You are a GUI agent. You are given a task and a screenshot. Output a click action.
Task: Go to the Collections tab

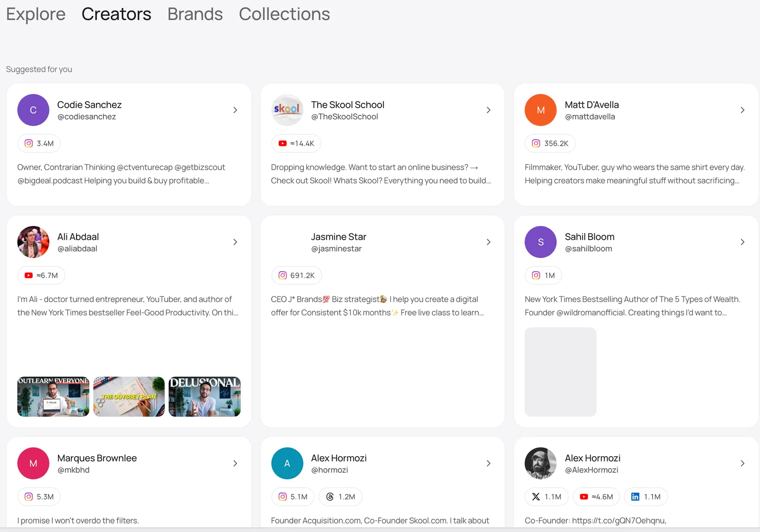pyautogui.click(x=285, y=14)
